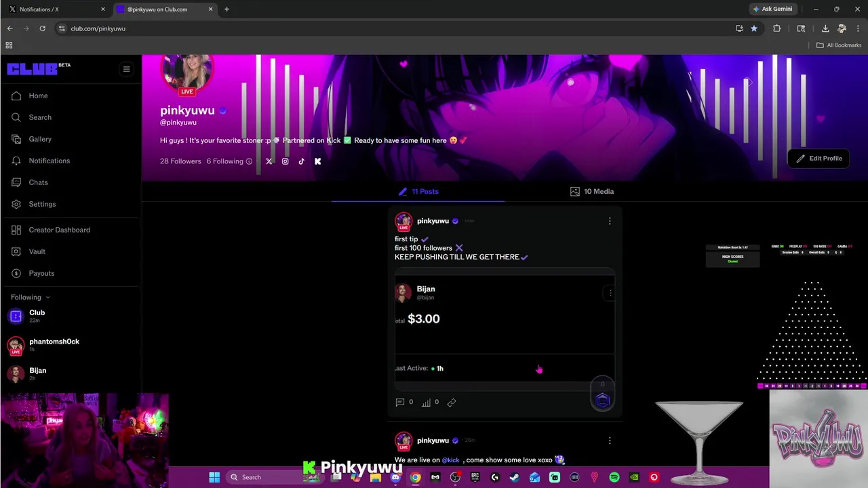Click the '$3.00' tip total text
The width and height of the screenshot is (868, 488).
pyautogui.click(x=424, y=319)
